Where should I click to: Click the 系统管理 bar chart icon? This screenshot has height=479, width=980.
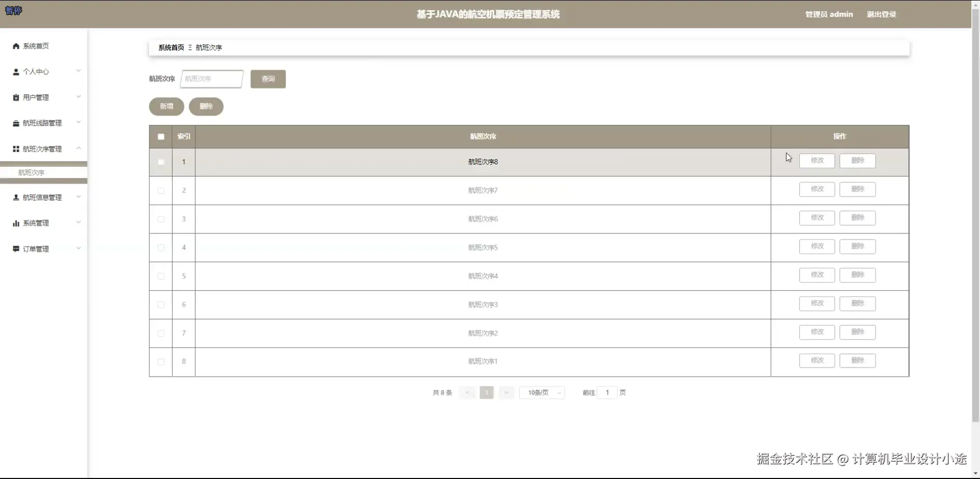[x=16, y=223]
